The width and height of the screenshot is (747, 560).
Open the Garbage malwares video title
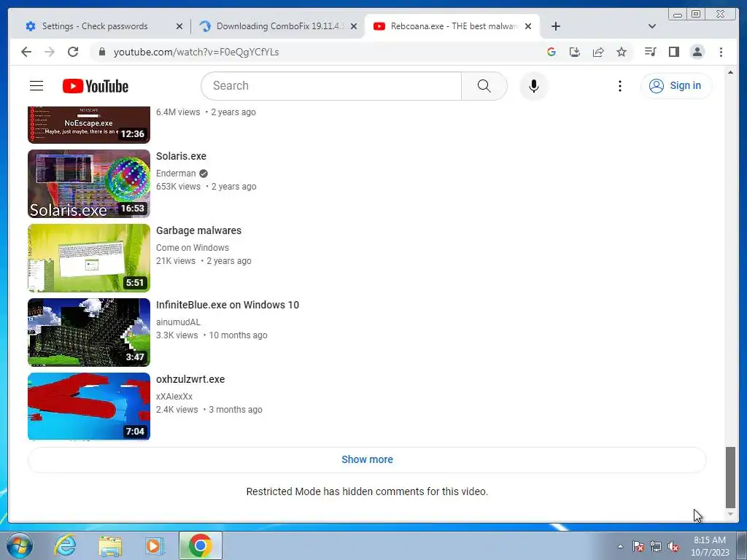coord(198,230)
